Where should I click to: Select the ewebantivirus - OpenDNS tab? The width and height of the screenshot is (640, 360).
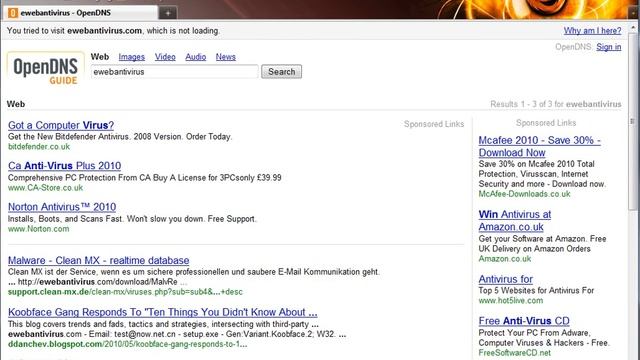80,13
